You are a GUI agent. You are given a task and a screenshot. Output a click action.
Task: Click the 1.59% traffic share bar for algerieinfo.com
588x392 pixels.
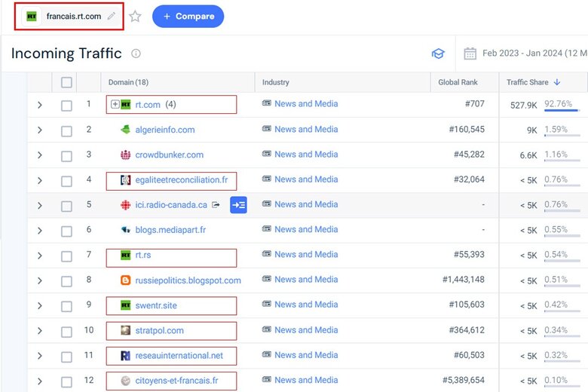(x=562, y=136)
